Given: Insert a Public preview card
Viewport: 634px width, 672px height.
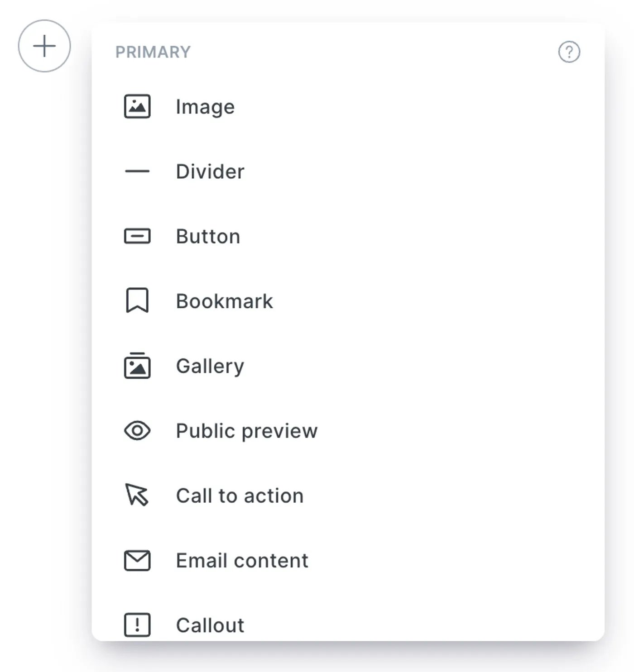Looking at the screenshot, I should 348,431.
